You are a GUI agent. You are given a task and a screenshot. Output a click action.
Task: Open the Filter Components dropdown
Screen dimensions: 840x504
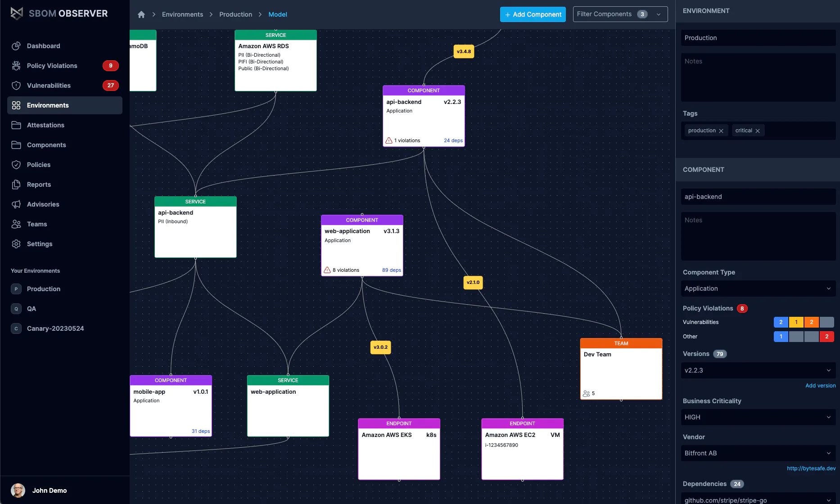click(x=620, y=14)
